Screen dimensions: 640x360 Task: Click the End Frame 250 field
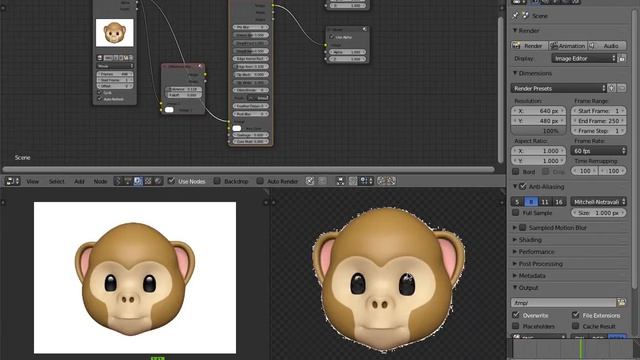click(598, 121)
